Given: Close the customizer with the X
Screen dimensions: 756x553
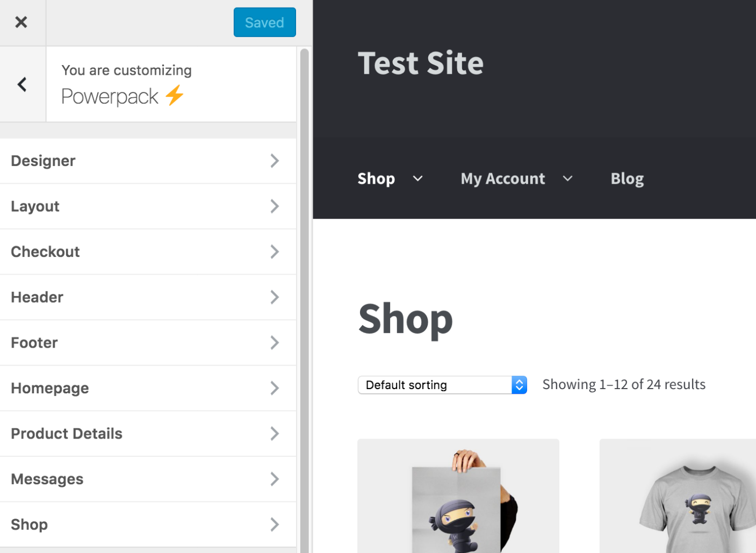Looking at the screenshot, I should click(x=21, y=22).
